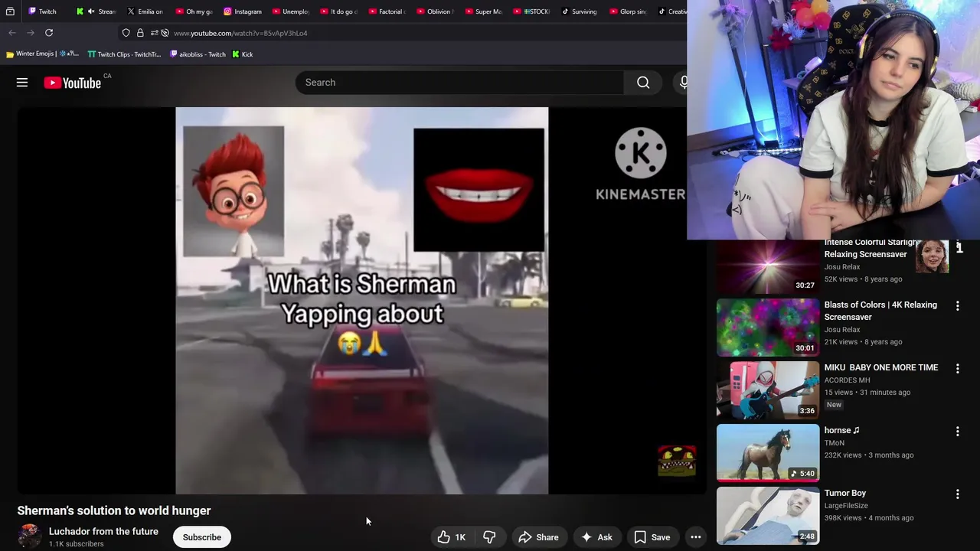The width and height of the screenshot is (980, 551).
Task: Open channel name Luchador from the future
Action: (x=103, y=531)
